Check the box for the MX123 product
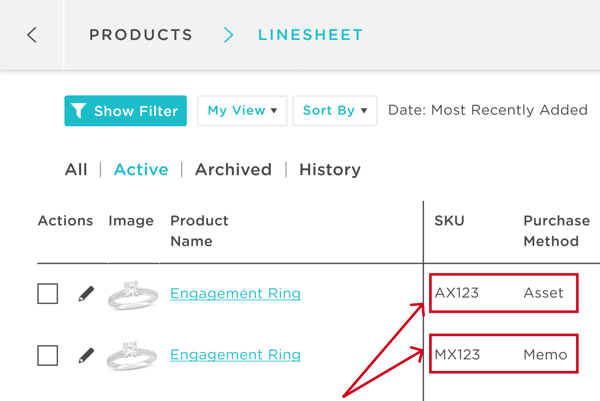Viewport: 600px width, 401px height. coord(47,355)
